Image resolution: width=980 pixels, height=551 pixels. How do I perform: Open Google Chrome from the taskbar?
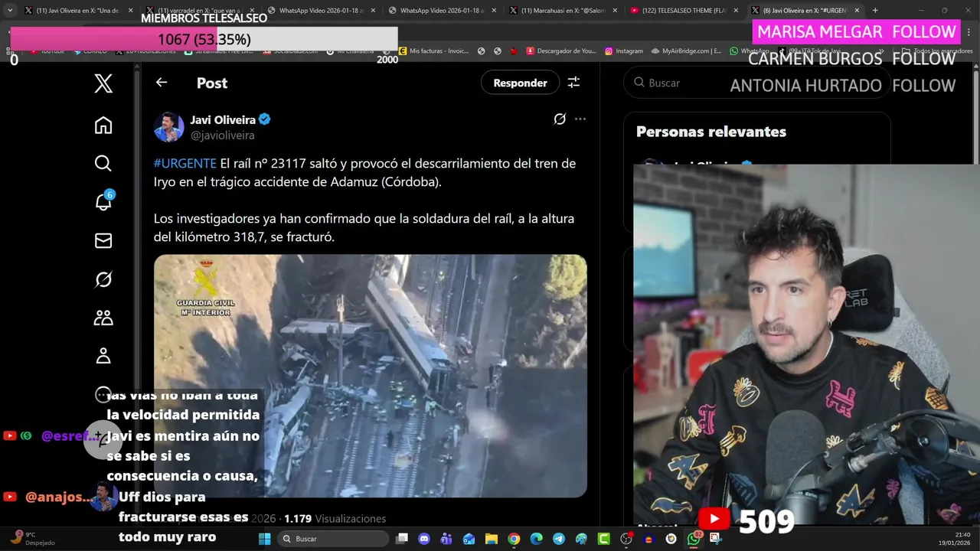[x=514, y=539]
